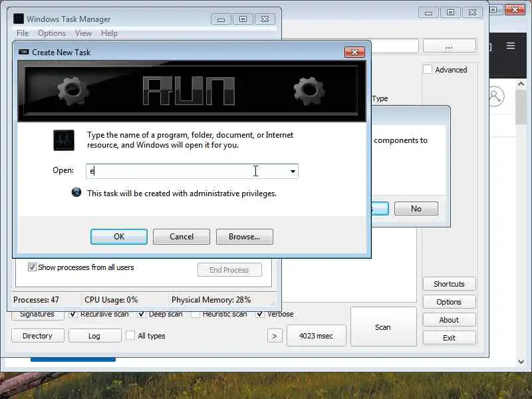Screen dimensions: 532x399
Task: Open Task Manager Help menu
Action: [x=109, y=33]
